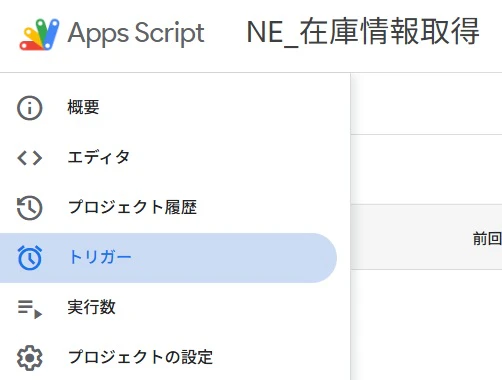
Task: Click the executions list-play icon
Action: [30, 309]
